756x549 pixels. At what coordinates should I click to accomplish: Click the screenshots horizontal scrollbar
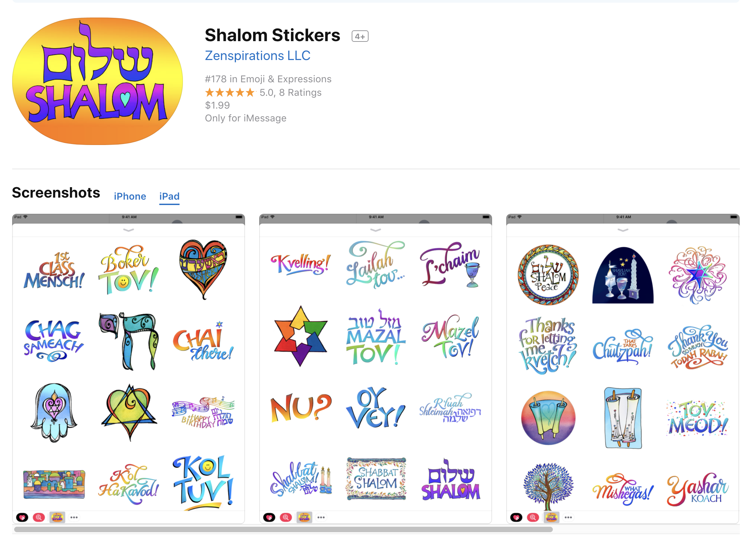[x=283, y=529]
